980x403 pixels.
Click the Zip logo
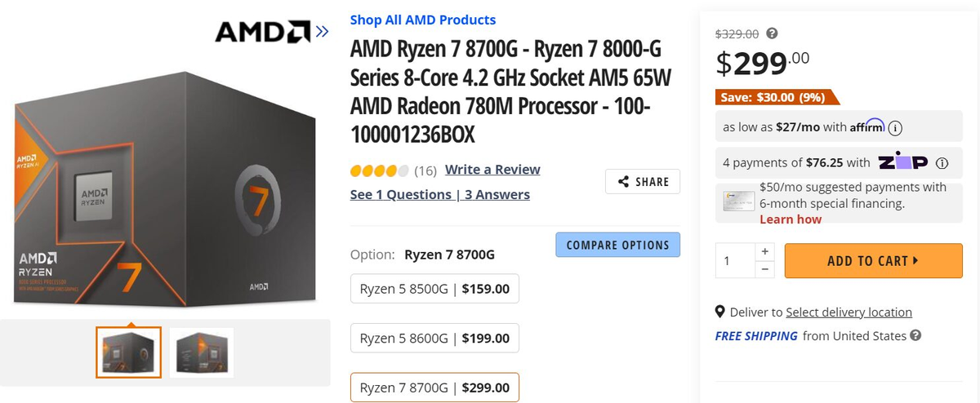tap(902, 162)
